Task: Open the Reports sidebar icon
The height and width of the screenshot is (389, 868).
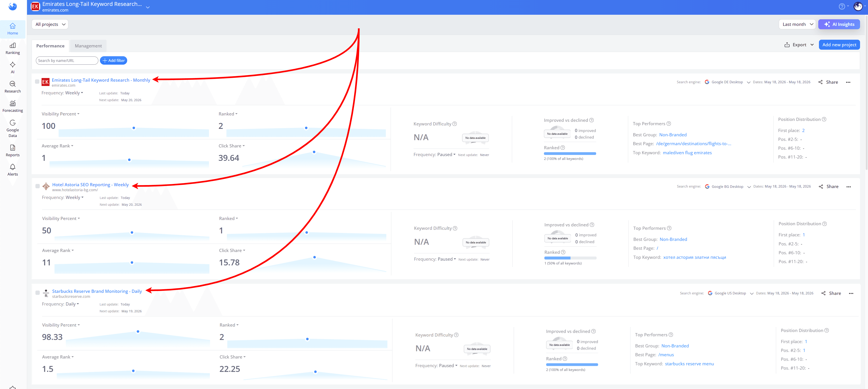Action: [x=12, y=151]
